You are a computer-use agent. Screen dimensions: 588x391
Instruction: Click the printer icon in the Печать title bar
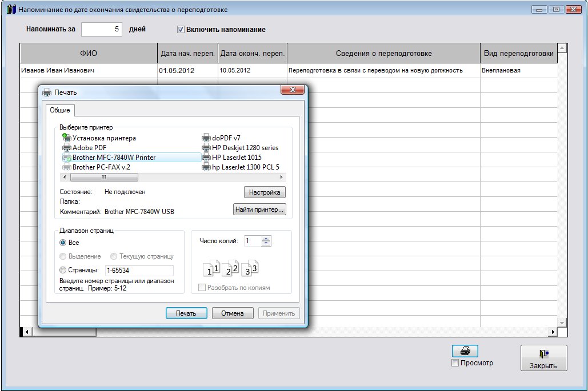pyautogui.click(x=47, y=92)
